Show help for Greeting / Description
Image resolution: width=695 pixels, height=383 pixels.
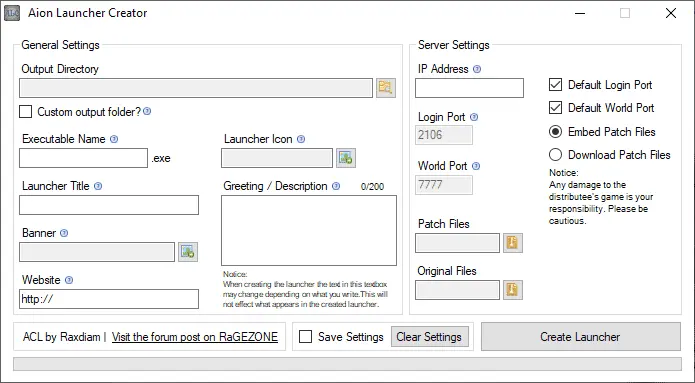coord(336,186)
